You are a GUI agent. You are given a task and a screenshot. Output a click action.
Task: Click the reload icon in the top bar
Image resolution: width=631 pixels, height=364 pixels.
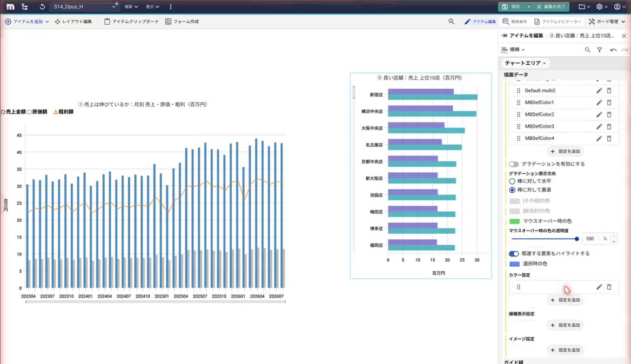(x=42, y=7)
